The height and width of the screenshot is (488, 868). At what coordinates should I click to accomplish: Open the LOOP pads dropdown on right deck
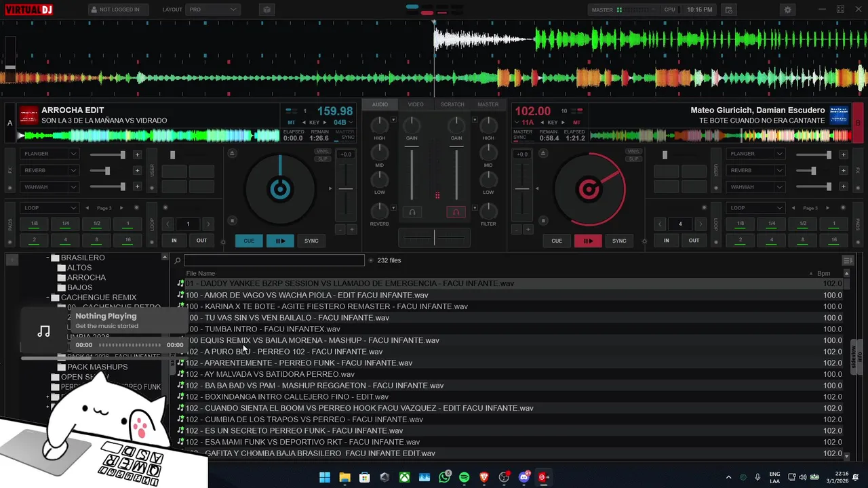click(755, 208)
